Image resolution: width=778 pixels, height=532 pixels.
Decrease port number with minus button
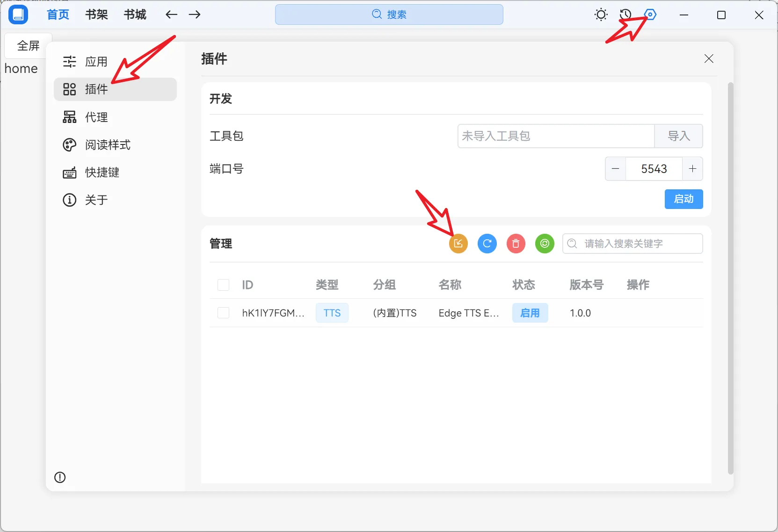pos(616,169)
